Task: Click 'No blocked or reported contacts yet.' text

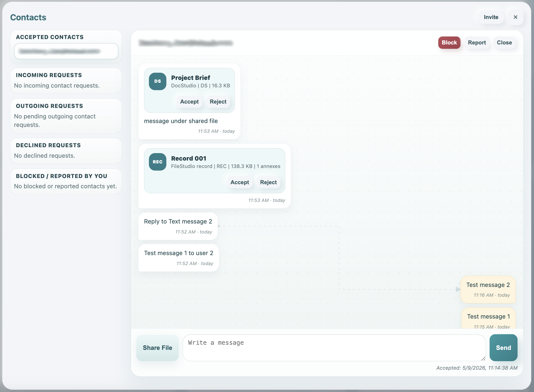Action: coord(65,186)
